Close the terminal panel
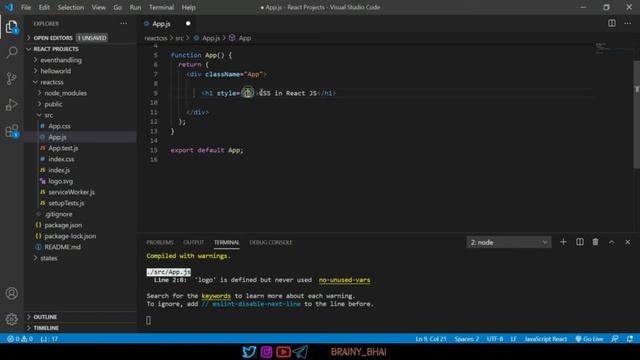 pyautogui.click(x=628, y=242)
